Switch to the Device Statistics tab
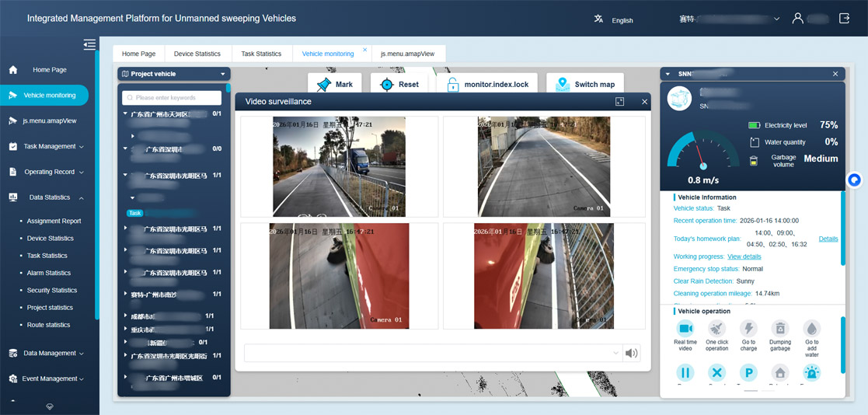The height and width of the screenshot is (415, 868). 197,54
